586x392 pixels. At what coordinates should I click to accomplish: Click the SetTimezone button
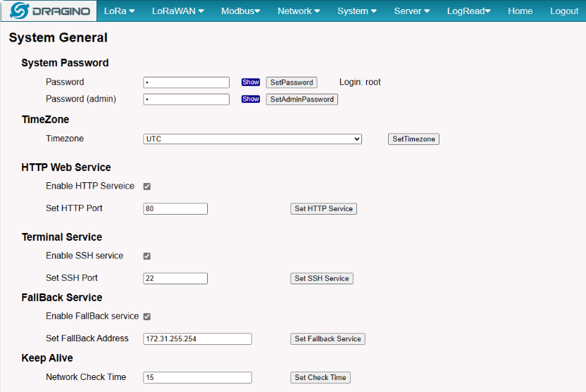tap(413, 139)
